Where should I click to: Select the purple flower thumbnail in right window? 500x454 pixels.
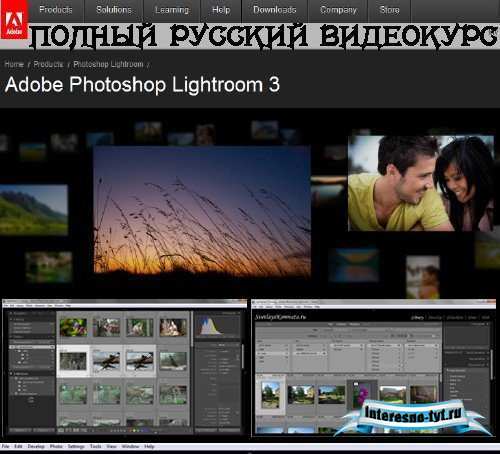tap(362, 395)
